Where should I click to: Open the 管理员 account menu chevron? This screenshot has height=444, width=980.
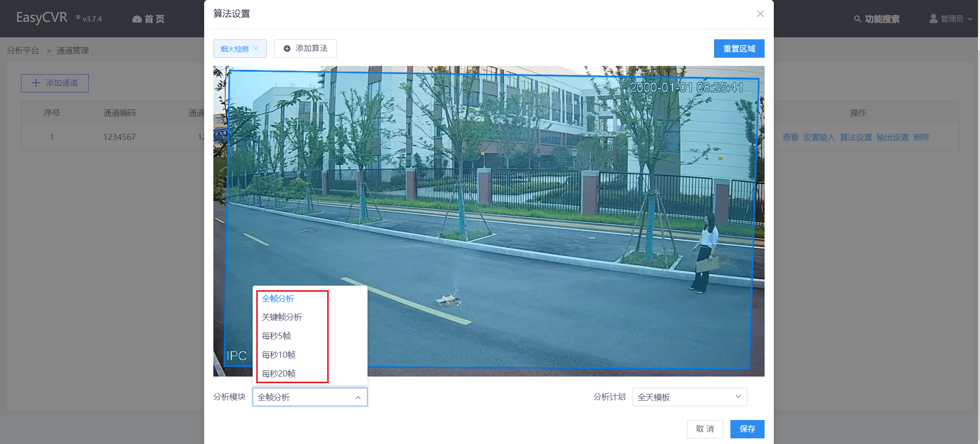[x=970, y=19]
